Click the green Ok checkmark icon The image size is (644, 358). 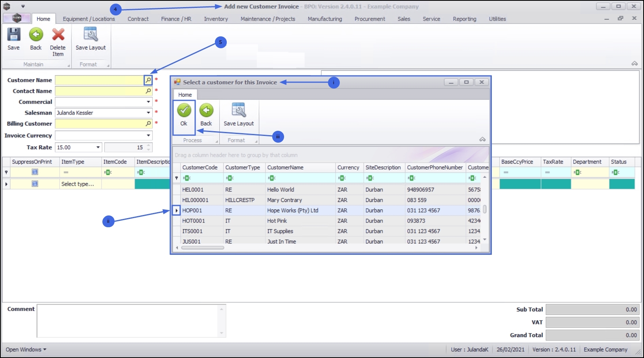pyautogui.click(x=184, y=110)
